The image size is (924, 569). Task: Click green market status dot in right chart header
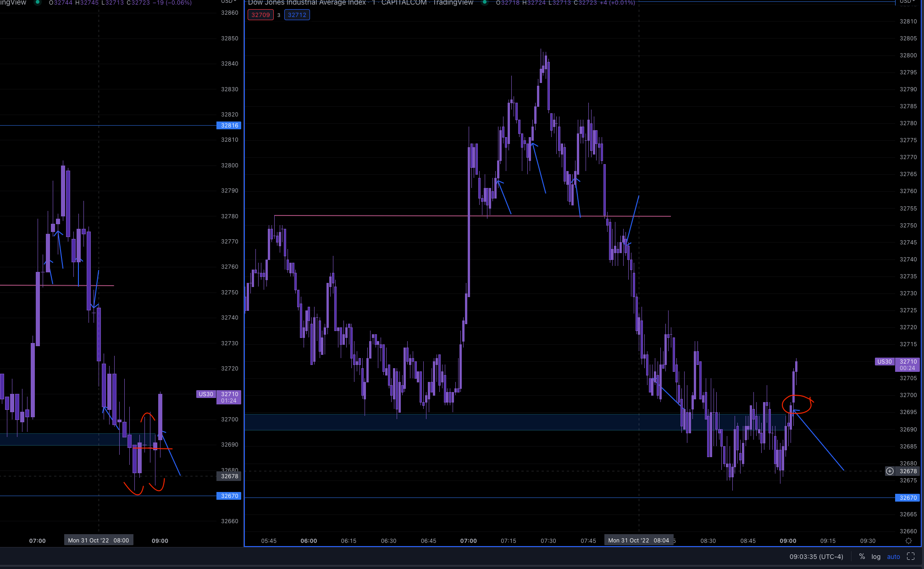click(484, 2)
